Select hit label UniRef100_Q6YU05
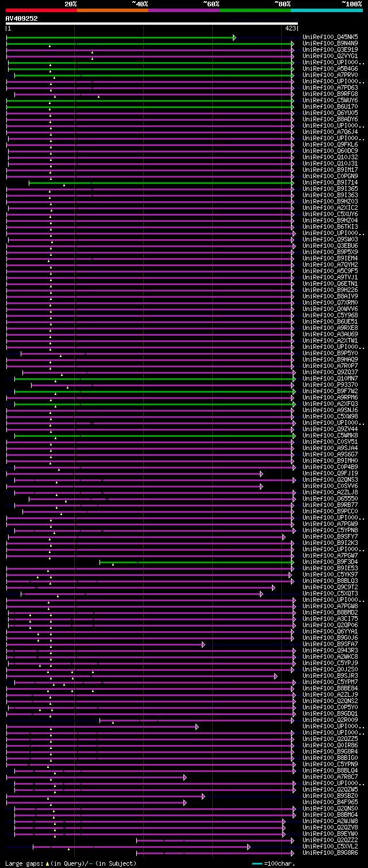Screen dimensions: 368x868 [331, 113]
